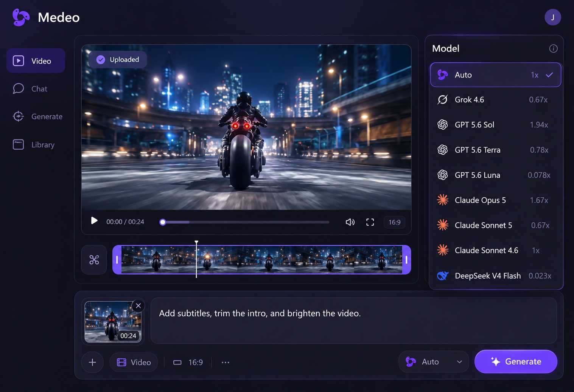Play the uploaded video
This screenshot has height=392, width=574.
click(x=94, y=221)
